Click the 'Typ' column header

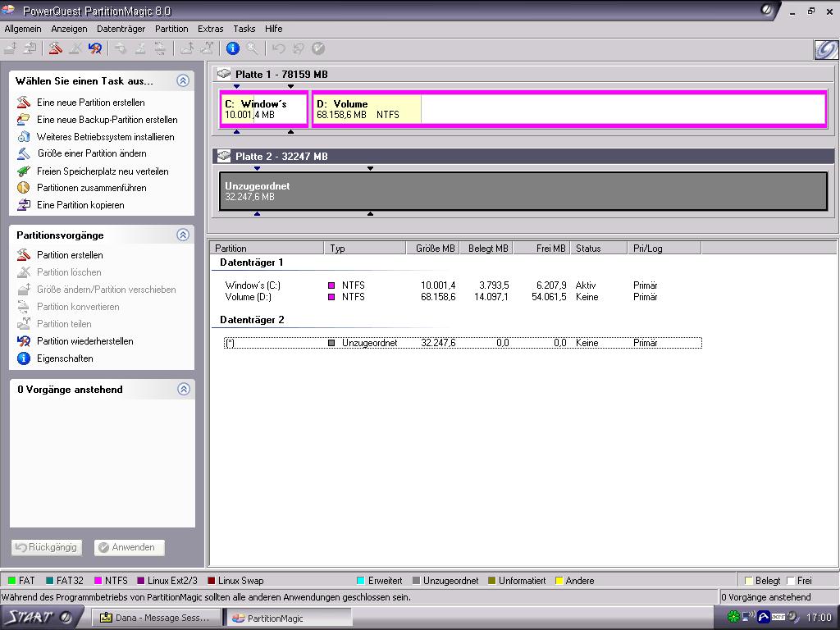[x=365, y=248]
